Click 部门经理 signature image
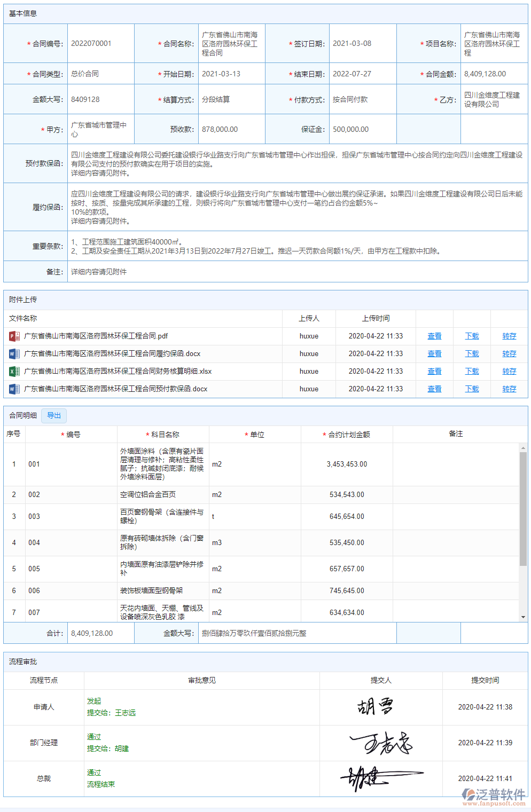 381,743
